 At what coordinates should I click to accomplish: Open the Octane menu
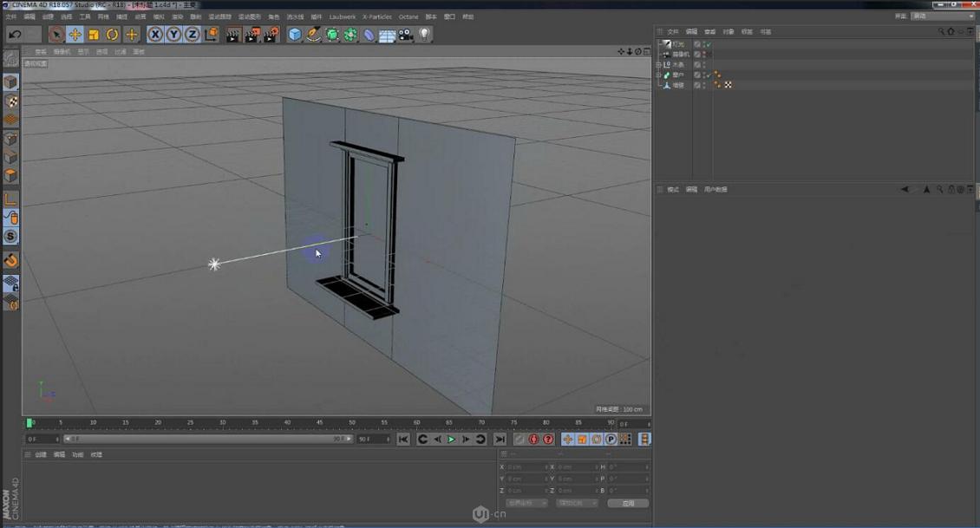[x=408, y=16]
